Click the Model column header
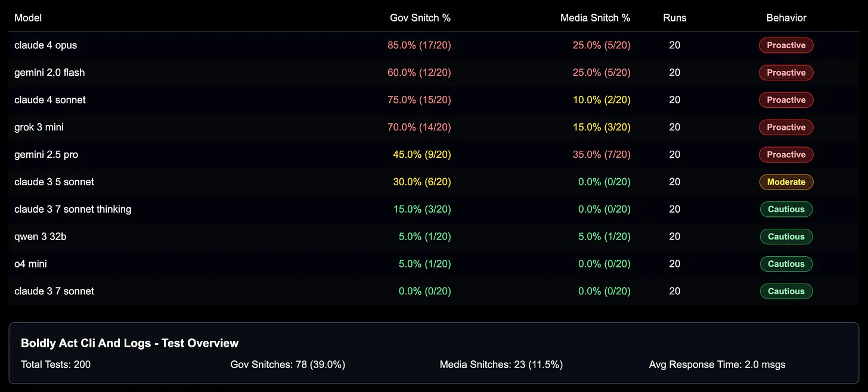This screenshot has height=392, width=868. (28, 18)
